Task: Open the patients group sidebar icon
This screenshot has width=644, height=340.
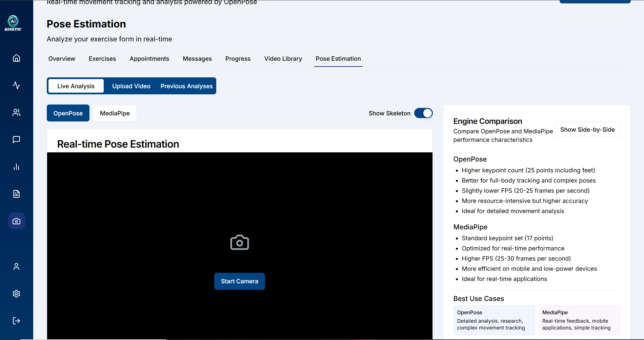Action: (x=16, y=112)
